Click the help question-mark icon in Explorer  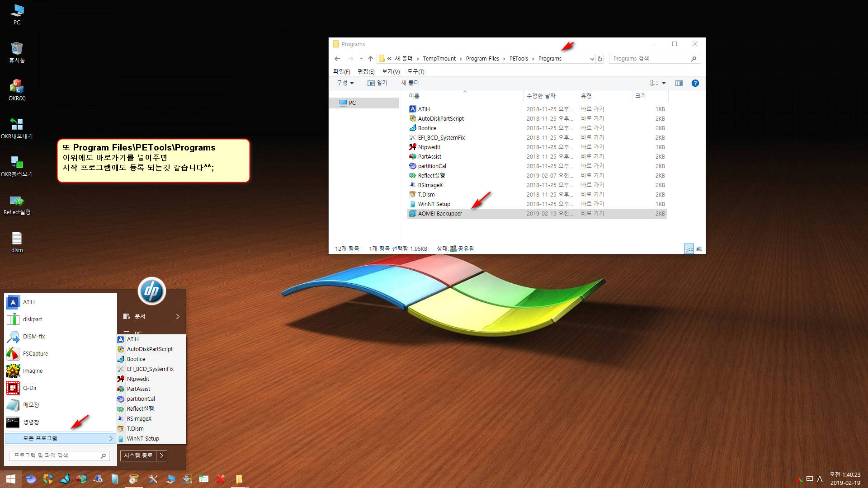[695, 83]
